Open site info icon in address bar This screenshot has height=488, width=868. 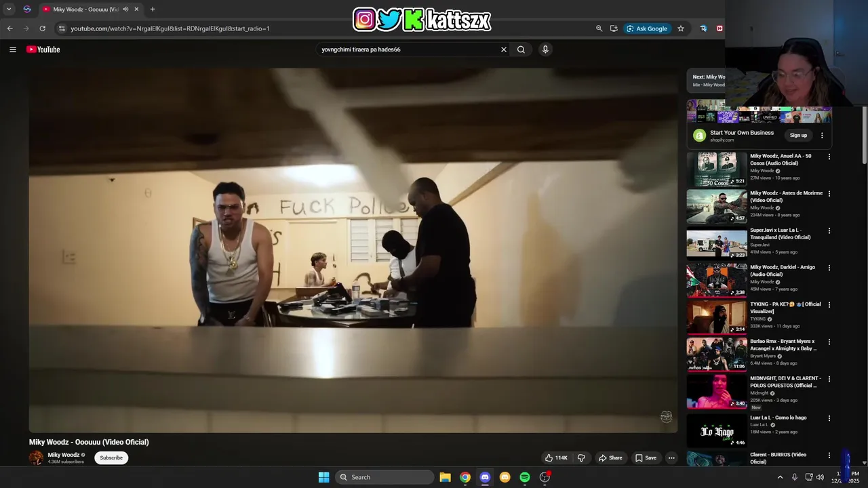tap(62, 28)
